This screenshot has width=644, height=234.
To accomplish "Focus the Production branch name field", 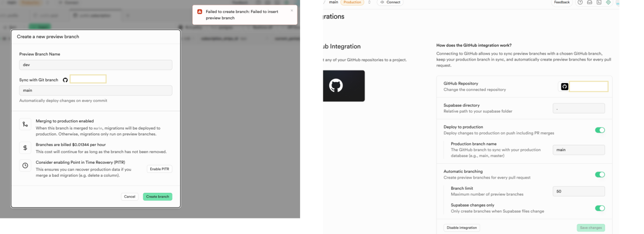I will click(x=579, y=150).
